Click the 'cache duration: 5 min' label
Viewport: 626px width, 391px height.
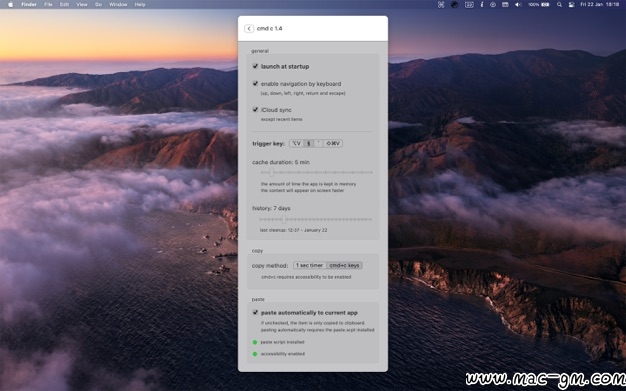tap(281, 162)
